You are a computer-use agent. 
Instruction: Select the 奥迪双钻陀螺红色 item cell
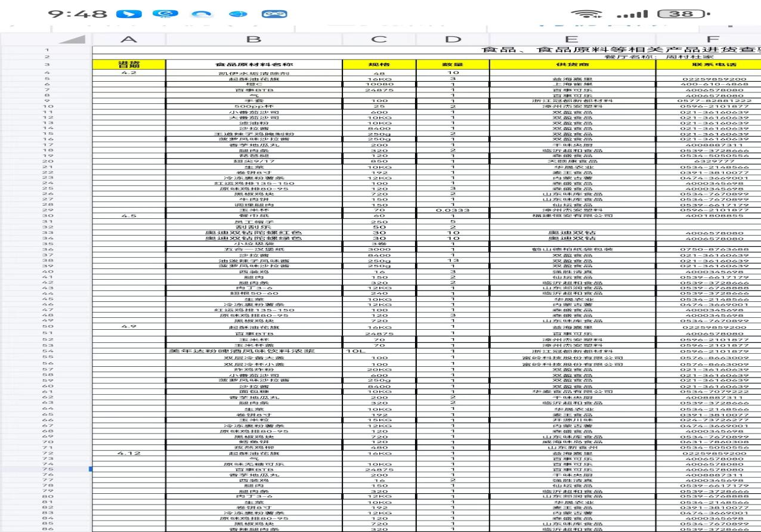coord(253,233)
